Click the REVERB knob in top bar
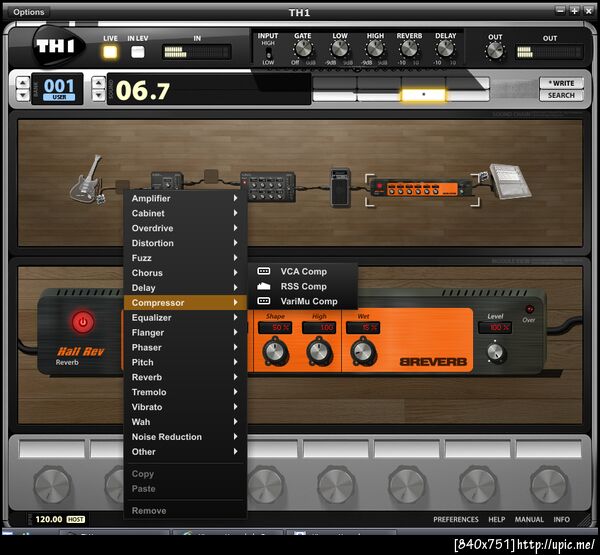This screenshot has width=600, height=555. point(409,49)
